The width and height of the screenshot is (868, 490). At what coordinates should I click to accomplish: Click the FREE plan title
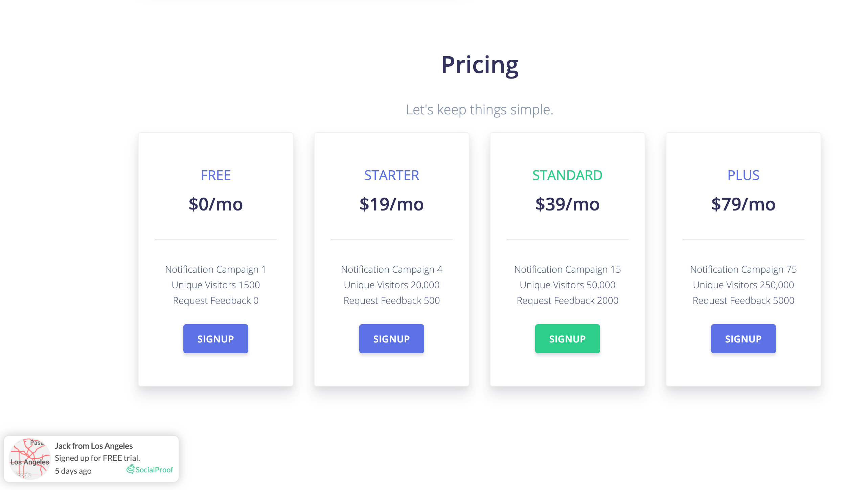pos(215,175)
